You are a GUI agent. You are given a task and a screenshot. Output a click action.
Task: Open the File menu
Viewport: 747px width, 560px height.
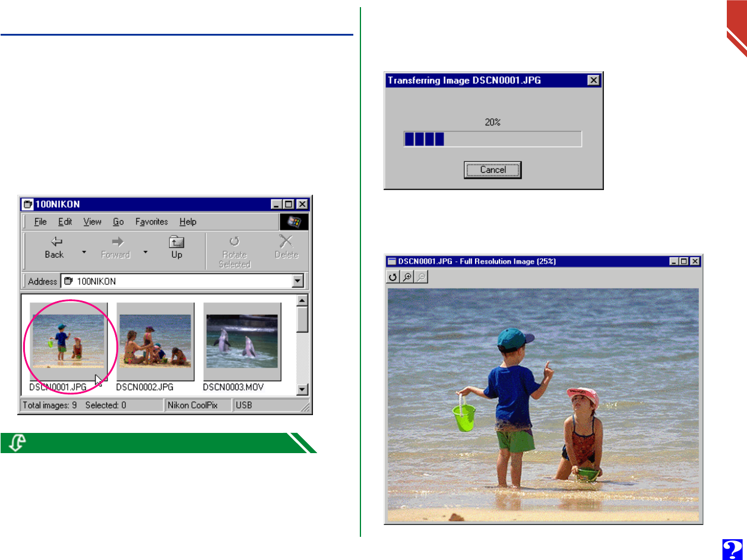pyautogui.click(x=40, y=222)
